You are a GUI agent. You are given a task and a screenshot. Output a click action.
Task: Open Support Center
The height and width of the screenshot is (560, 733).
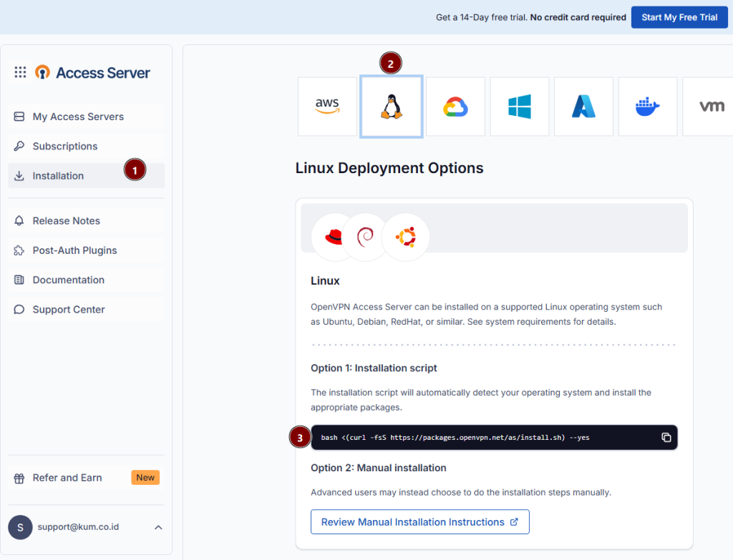[86, 309]
